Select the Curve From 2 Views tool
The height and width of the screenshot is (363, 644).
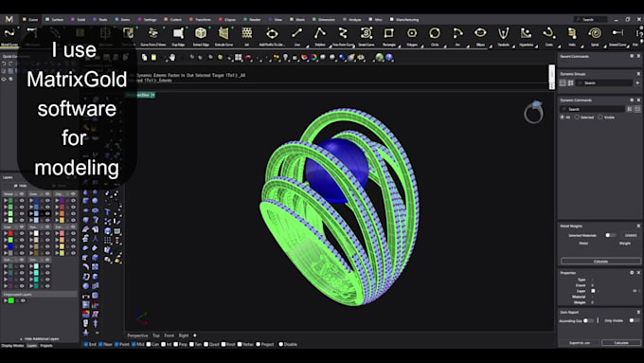point(153,36)
